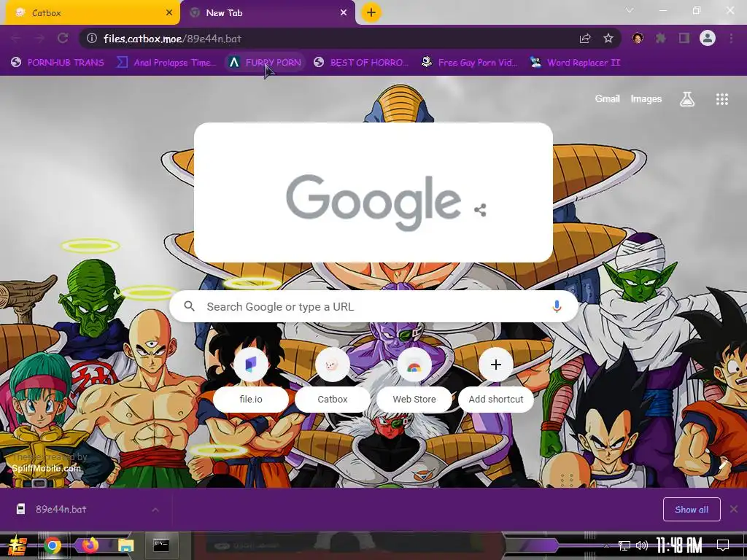Viewport: 747px width, 560px height.
Task: Click the Search Google or type URL box
Action: 374,306
